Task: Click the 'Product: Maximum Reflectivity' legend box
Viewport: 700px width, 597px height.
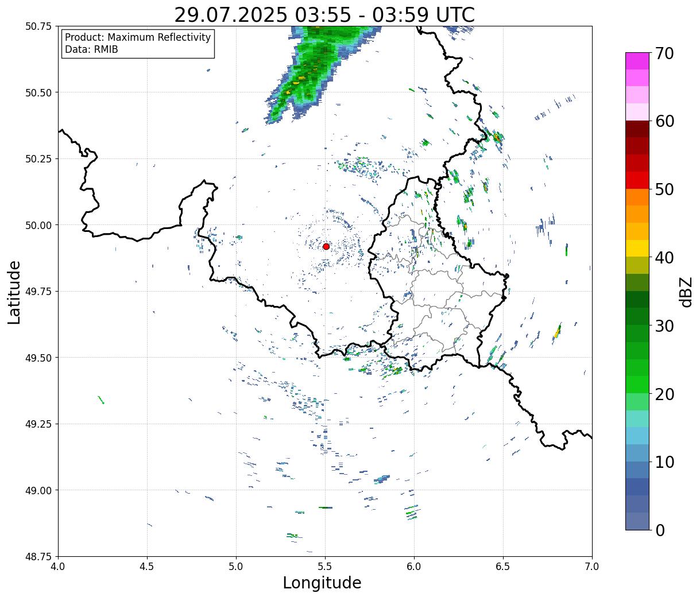Action: (138, 44)
